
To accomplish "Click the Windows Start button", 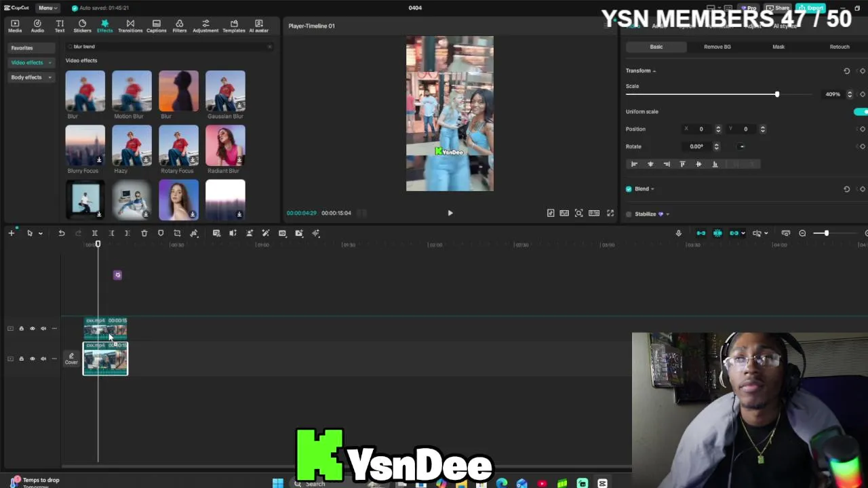I will (x=277, y=483).
